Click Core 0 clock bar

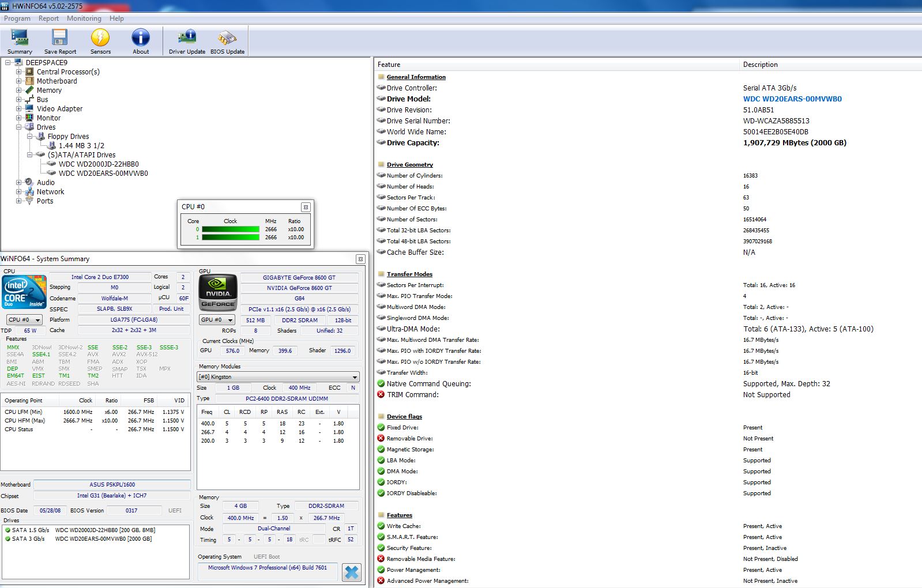[x=231, y=229]
